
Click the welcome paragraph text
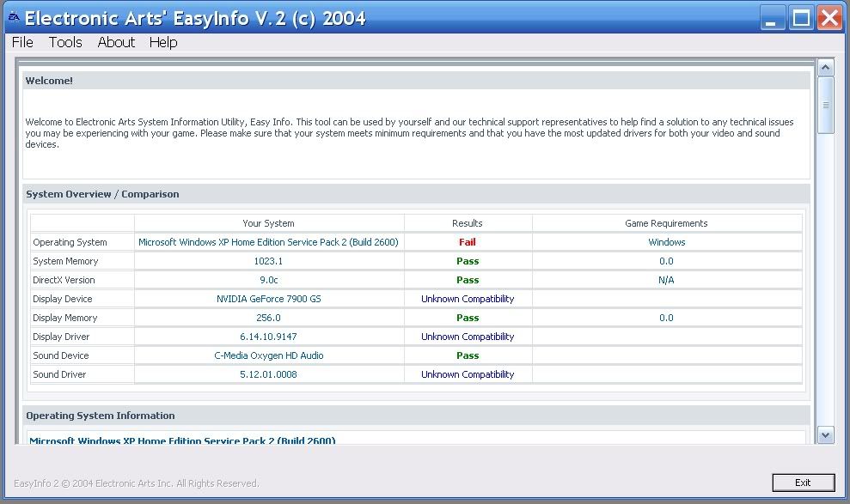409,133
